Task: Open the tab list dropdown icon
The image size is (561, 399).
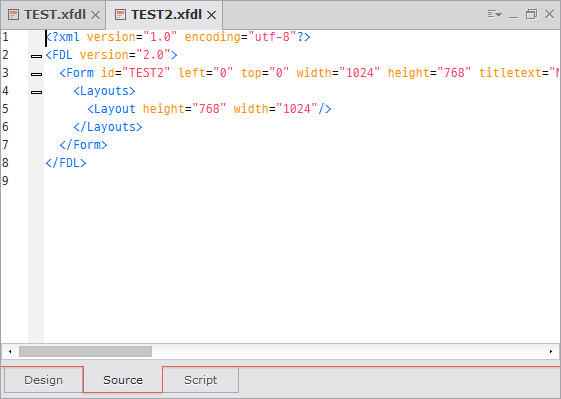Action: pyautogui.click(x=495, y=14)
